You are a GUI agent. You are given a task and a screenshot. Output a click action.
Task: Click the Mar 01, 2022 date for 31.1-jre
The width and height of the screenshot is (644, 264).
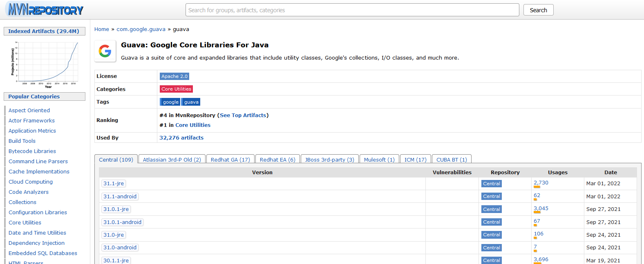click(603, 184)
